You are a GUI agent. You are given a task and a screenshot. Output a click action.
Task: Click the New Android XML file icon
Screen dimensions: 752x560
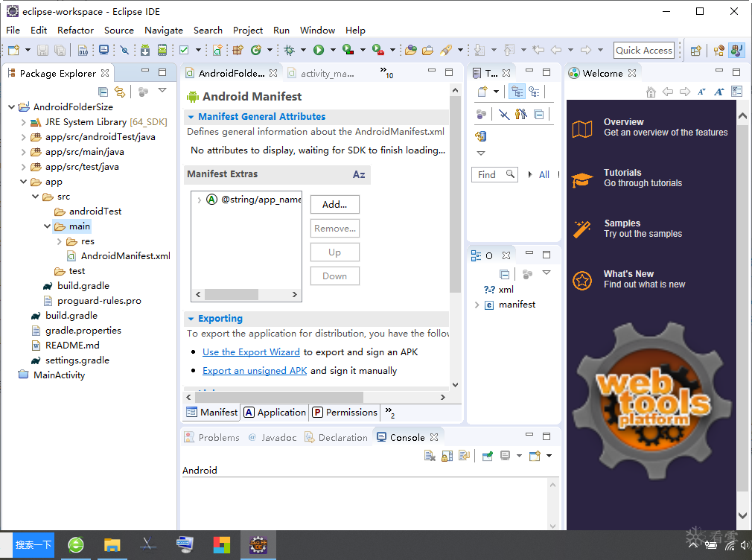pyautogui.click(x=217, y=50)
